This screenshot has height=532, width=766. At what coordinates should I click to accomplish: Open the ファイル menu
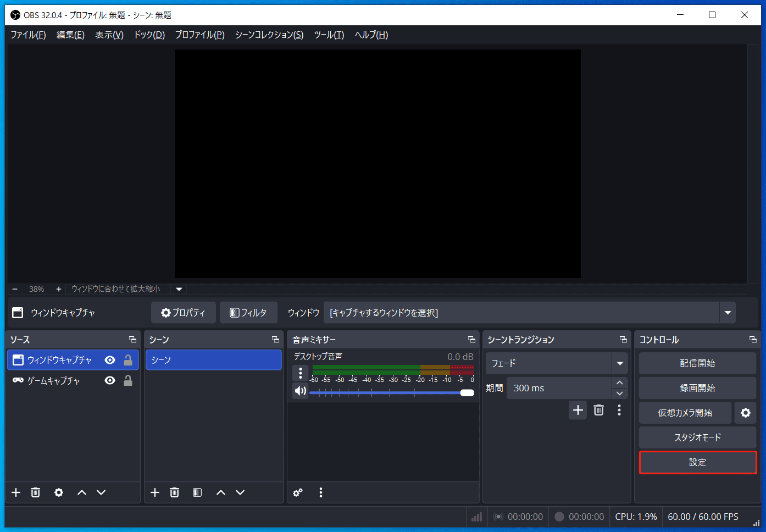coord(28,35)
